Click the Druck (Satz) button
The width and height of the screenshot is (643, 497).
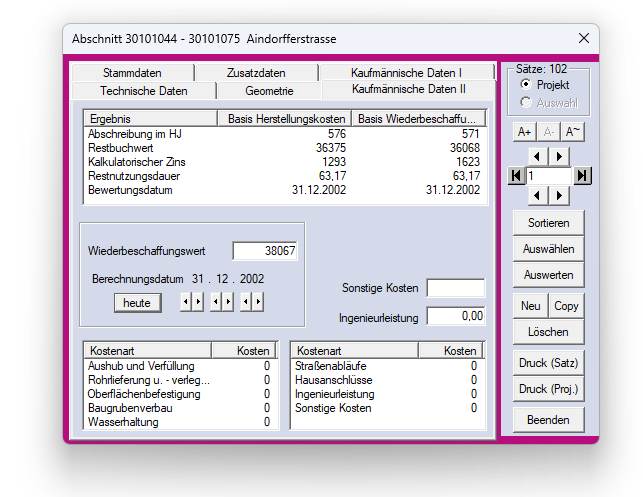click(x=549, y=362)
